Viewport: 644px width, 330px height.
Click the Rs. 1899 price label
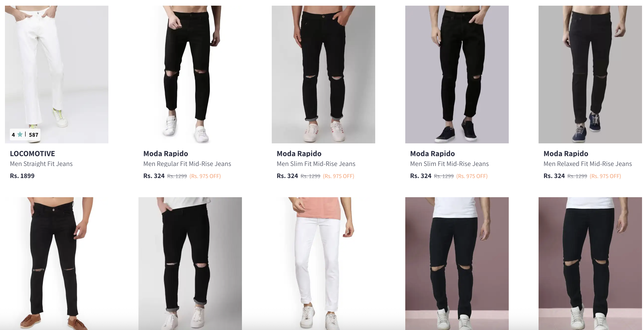pos(22,176)
